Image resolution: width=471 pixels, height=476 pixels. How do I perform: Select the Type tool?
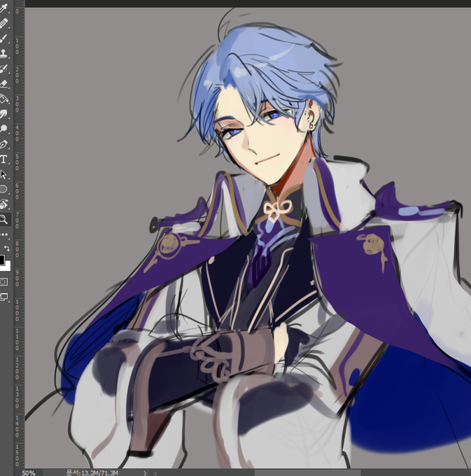click(x=3, y=159)
